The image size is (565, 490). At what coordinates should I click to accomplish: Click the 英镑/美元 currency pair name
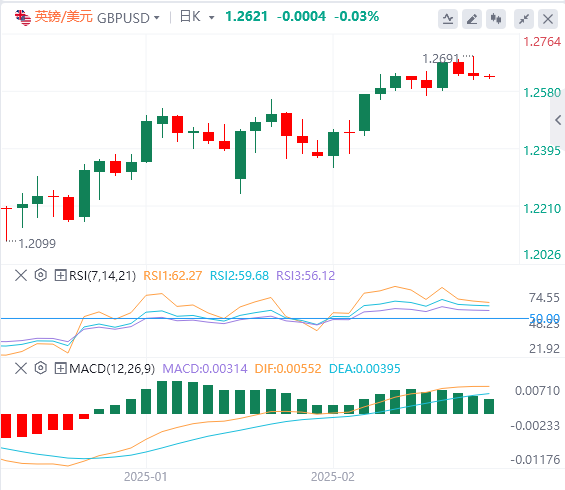(x=63, y=17)
